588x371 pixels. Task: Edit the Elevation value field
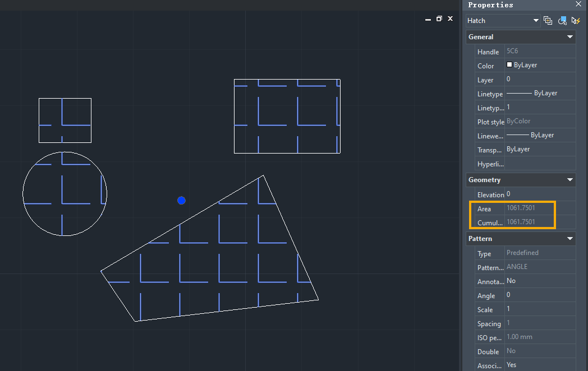pos(540,194)
